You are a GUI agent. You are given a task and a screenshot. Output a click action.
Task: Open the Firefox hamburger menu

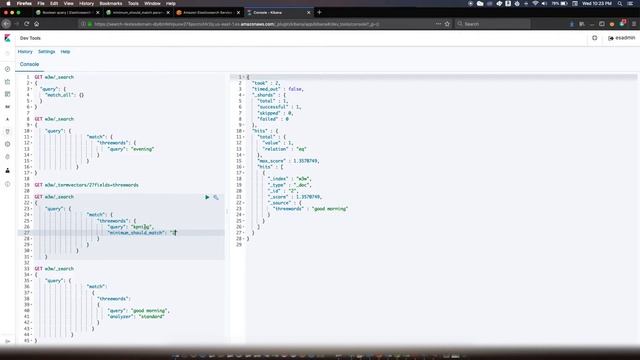[633, 24]
